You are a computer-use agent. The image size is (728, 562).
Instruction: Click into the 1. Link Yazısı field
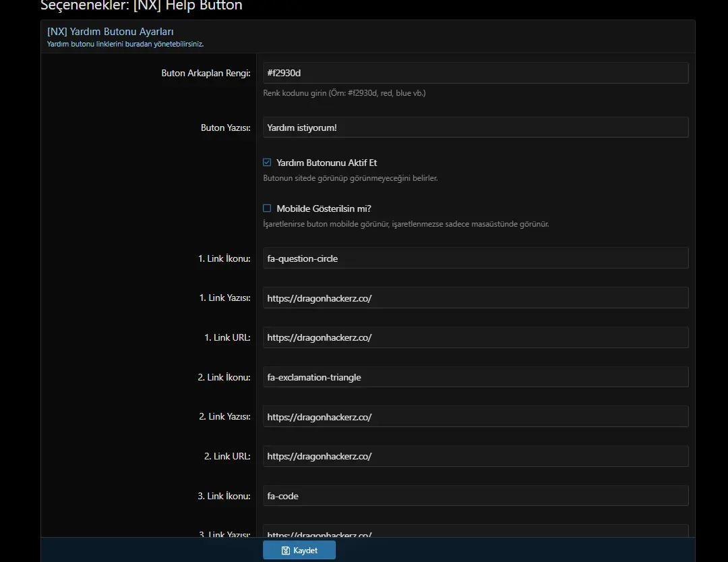point(475,298)
